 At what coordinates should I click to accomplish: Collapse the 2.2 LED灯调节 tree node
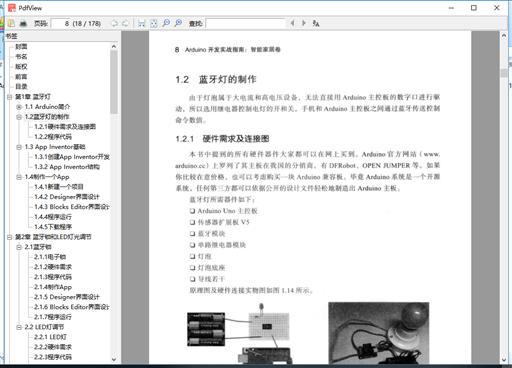[x=19, y=327]
